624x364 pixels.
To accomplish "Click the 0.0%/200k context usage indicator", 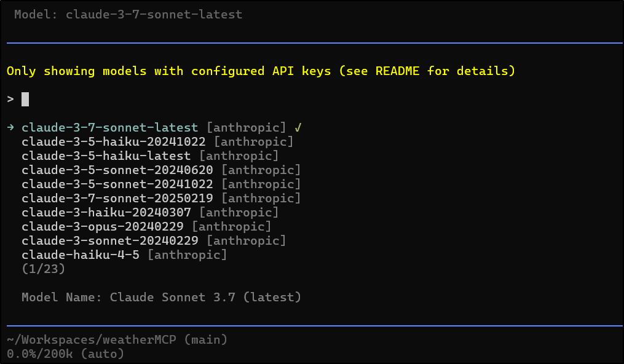I will tap(65, 354).
